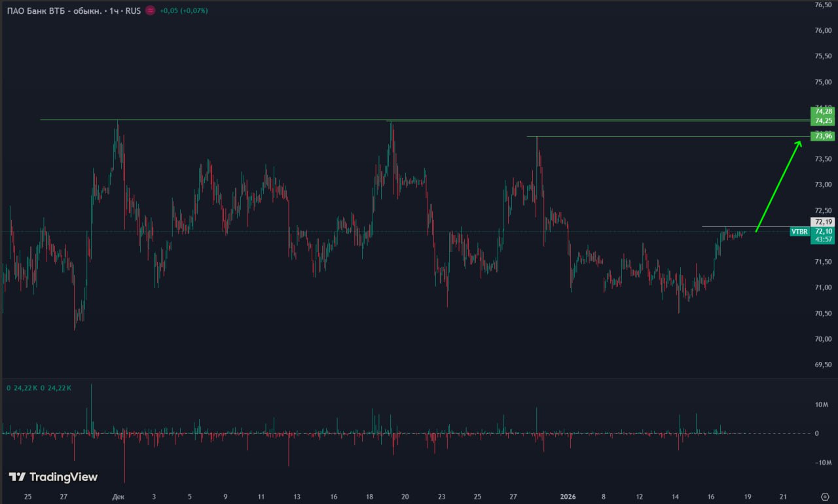
Task: Click date 14 on the time axis
Action: pos(676,497)
